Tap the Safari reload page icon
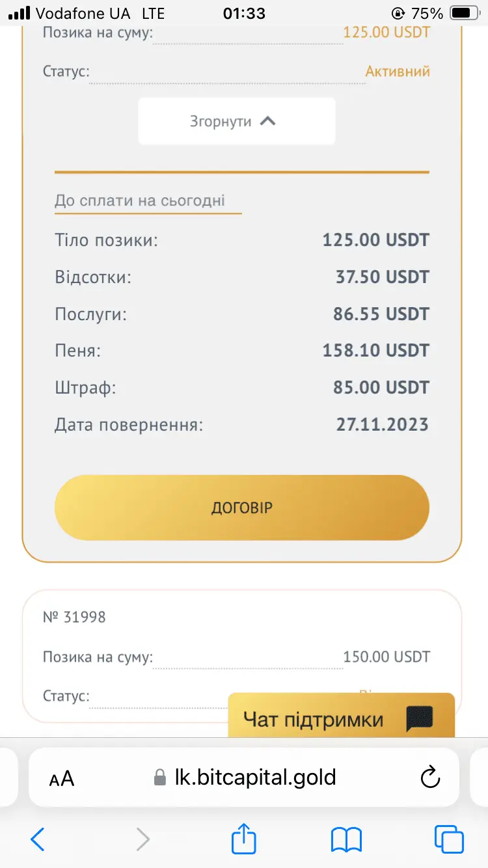 430,777
